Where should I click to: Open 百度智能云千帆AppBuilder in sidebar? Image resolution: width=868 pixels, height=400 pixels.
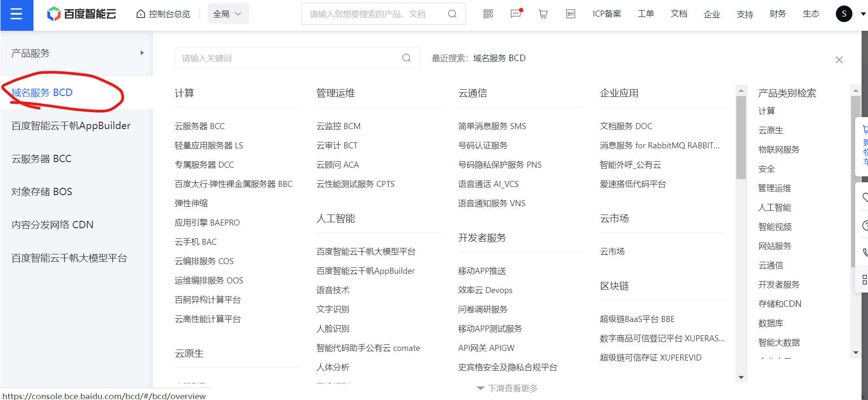coord(71,126)
